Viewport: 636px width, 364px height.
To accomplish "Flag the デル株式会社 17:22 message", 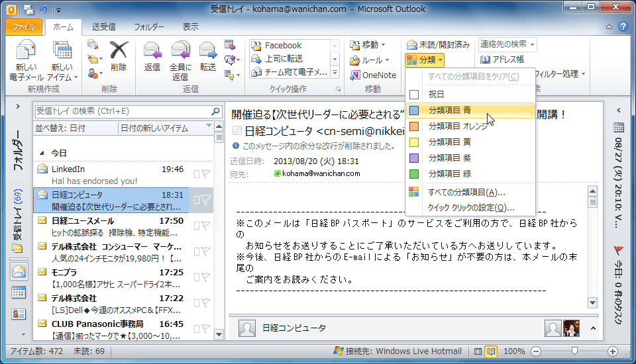I will point(207,303).
